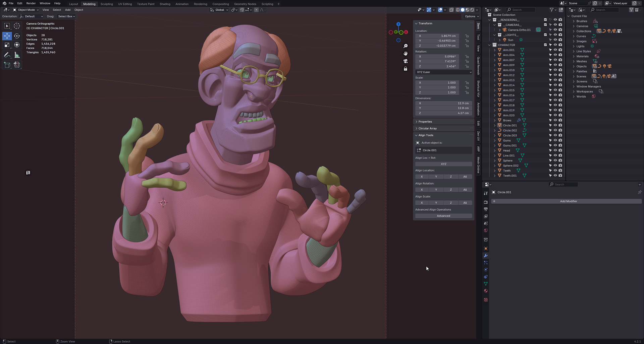Open the Modifiers wrench properties tab

[x=486, y=256]
